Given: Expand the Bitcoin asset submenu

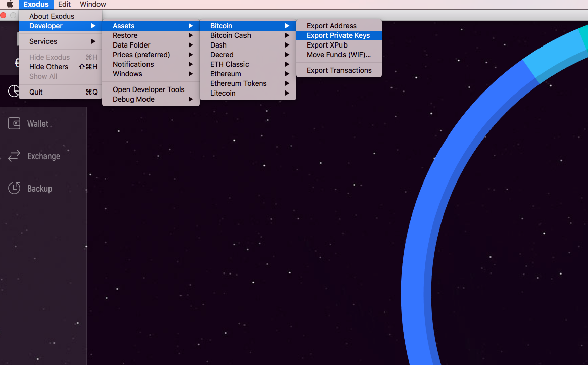Looking at the screenshot, I should 248,26.
